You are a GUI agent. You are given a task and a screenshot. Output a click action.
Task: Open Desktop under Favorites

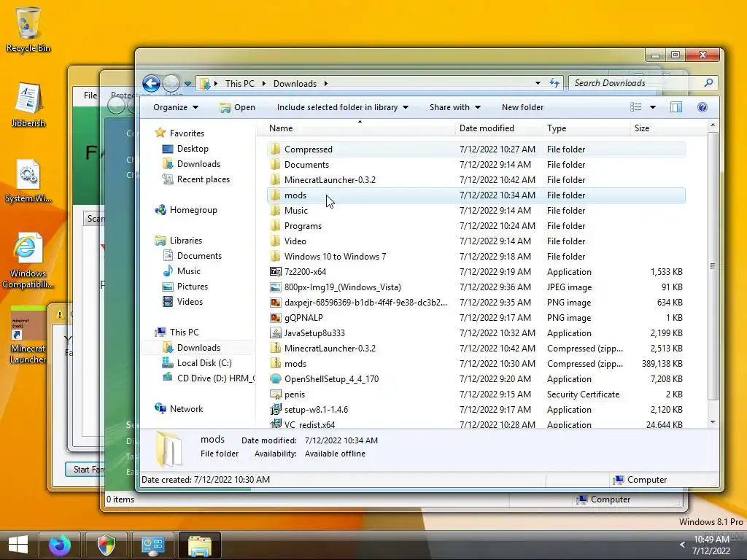click(185, 149)
